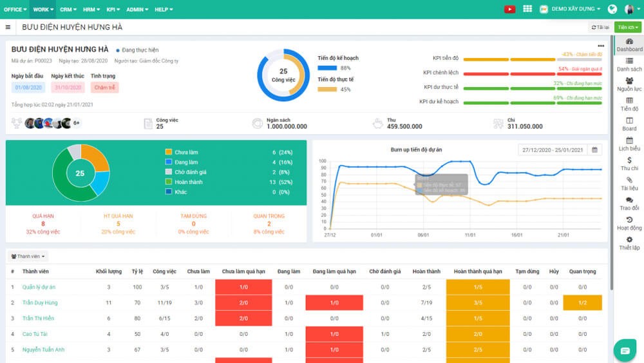
Task: Open DEMO XÂY DỰNG account dropdown
Action: coord(570,9)
